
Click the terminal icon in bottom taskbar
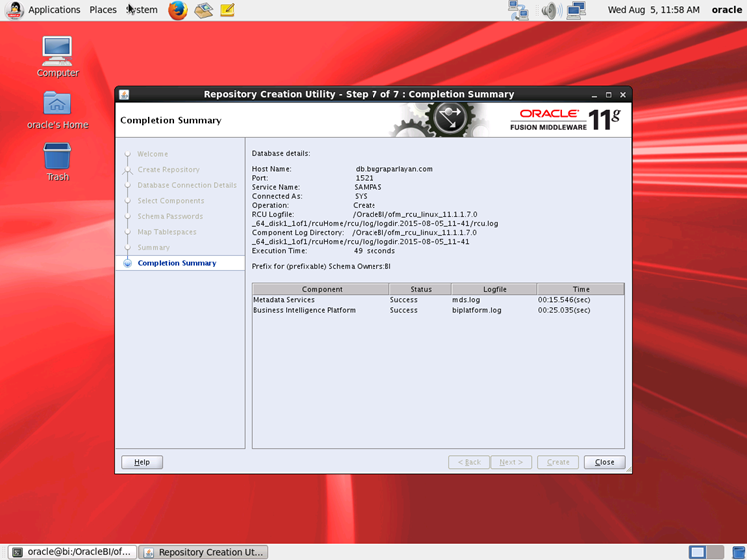pos(17,552)
